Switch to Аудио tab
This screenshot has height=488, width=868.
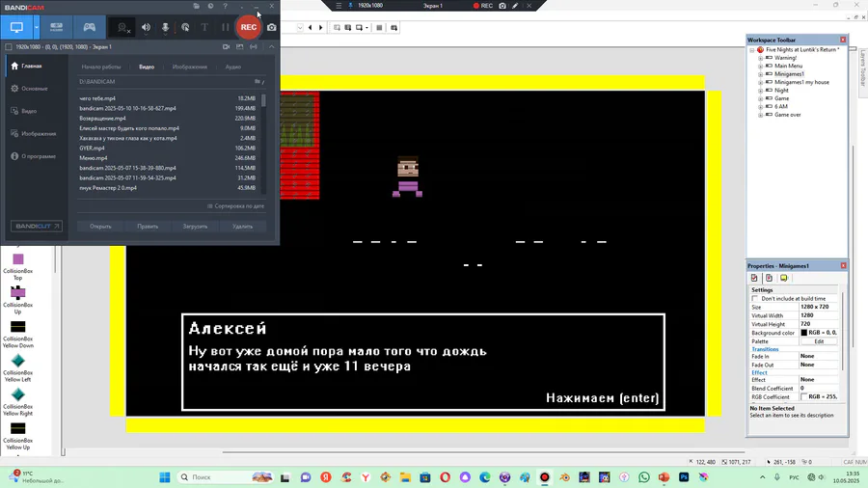click(x=233, y=67)
